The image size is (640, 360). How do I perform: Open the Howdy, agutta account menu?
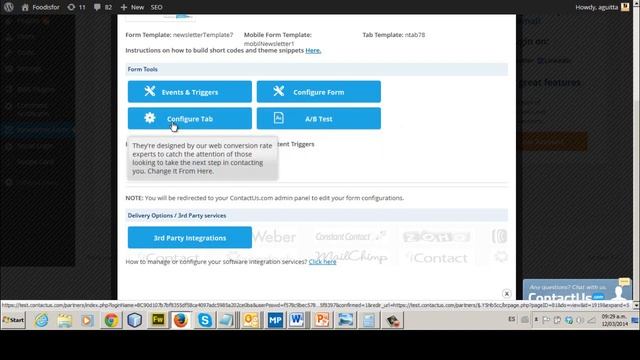pos(602,7)
